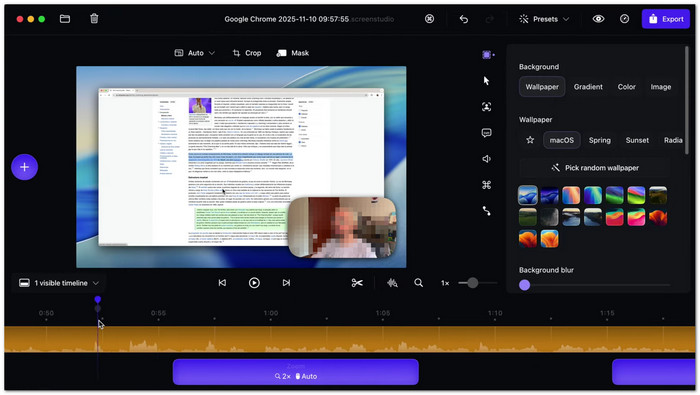Choose the first blue Sonoma-style wallpaper thumbnail

[x=528, y=195]
